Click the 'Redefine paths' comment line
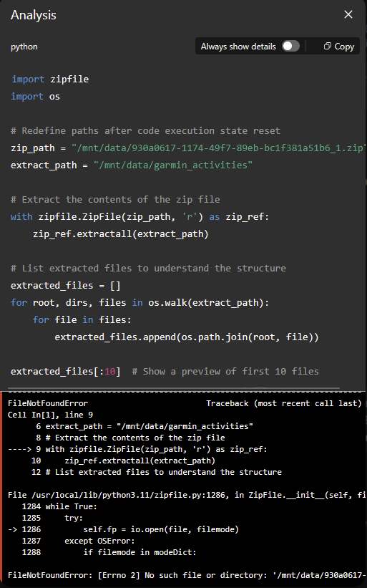Viewport: 367px width, 588px height. coord(146,130)
